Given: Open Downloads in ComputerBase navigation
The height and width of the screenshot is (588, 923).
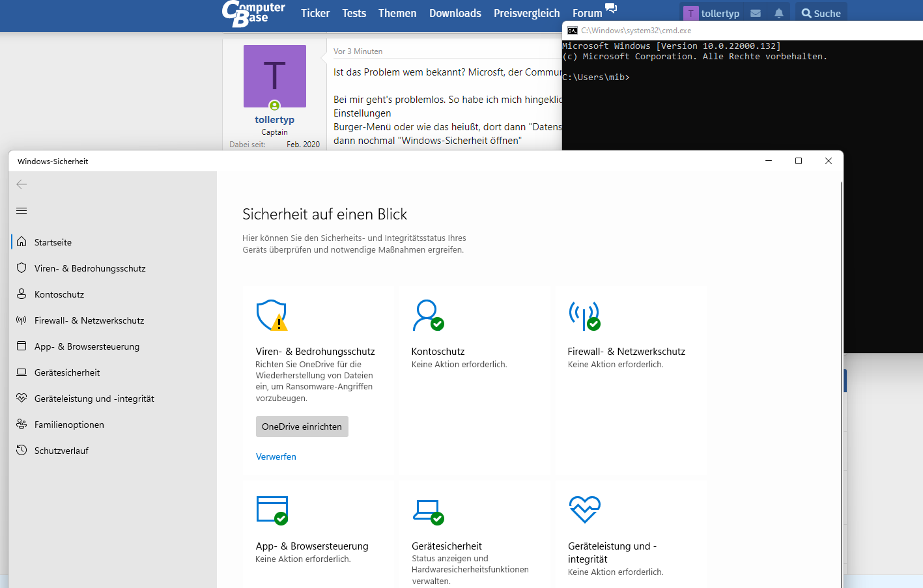Looking at the screenshot, I should tap(455, 13).
